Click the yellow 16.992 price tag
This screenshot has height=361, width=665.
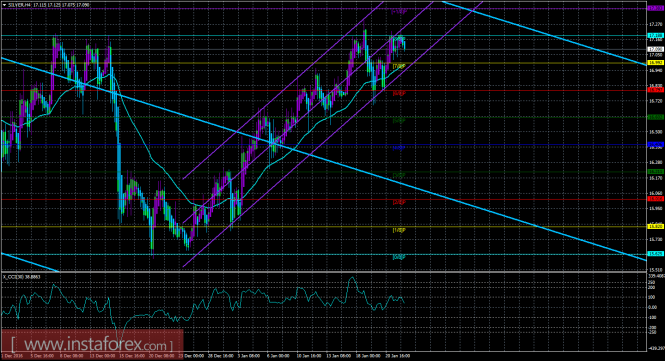[656, 63]
